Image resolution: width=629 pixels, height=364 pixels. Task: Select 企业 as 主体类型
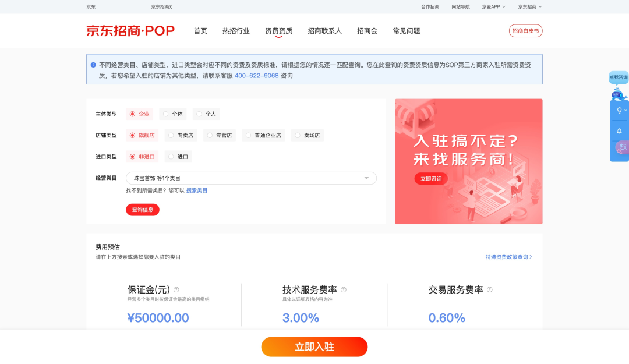(140, 114)
